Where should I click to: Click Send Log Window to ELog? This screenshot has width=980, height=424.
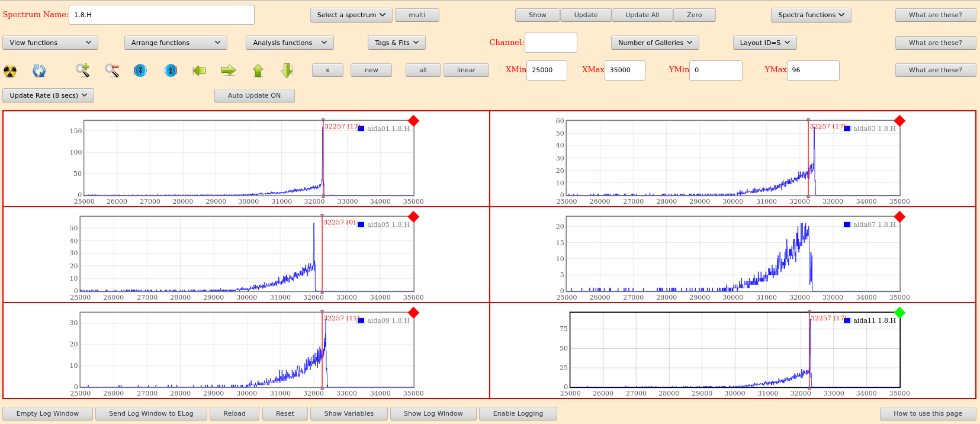(x=151, y=413)
